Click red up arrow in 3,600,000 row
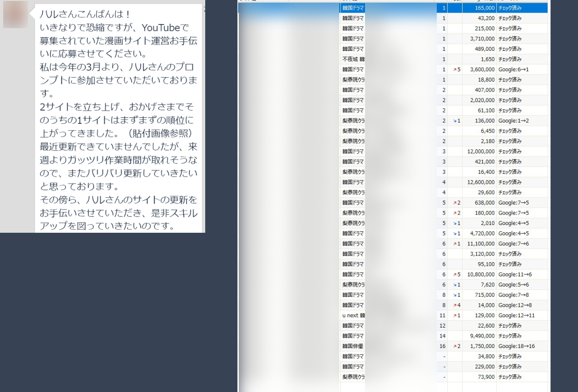The image size is (578, 392). pos(454,70)
